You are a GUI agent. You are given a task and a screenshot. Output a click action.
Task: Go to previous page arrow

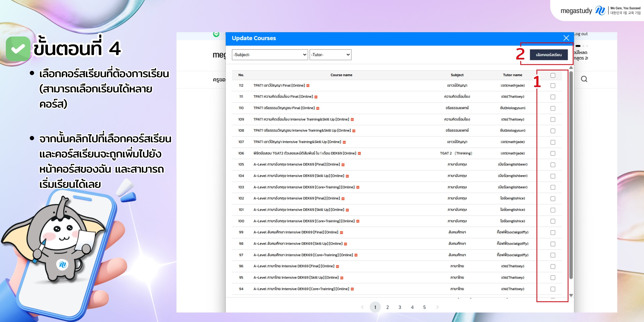(x=362, y=307)
